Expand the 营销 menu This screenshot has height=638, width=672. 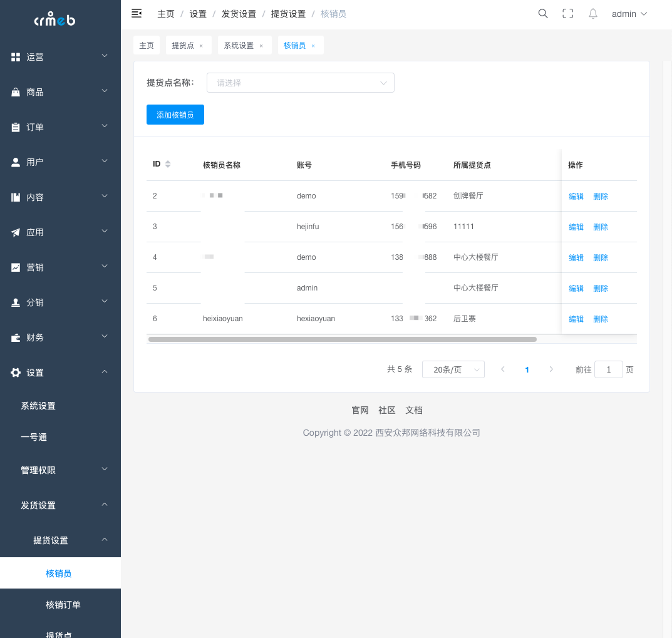pyautogui.click(x=105, y=267)
